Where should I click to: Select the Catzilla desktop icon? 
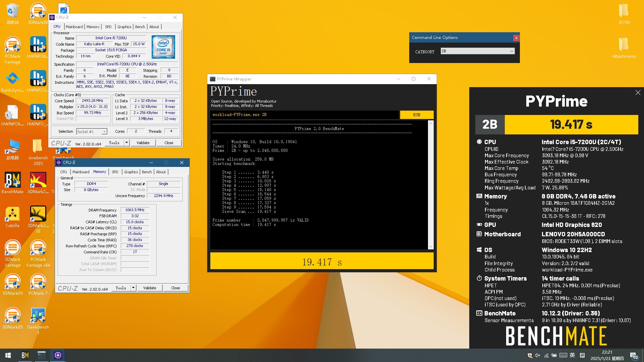[12, 217]
